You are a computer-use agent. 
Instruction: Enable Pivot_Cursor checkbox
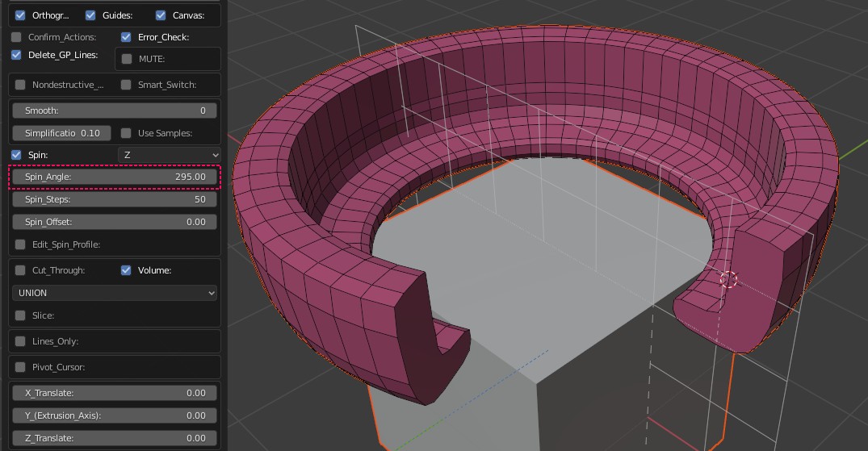coord(20,367)
